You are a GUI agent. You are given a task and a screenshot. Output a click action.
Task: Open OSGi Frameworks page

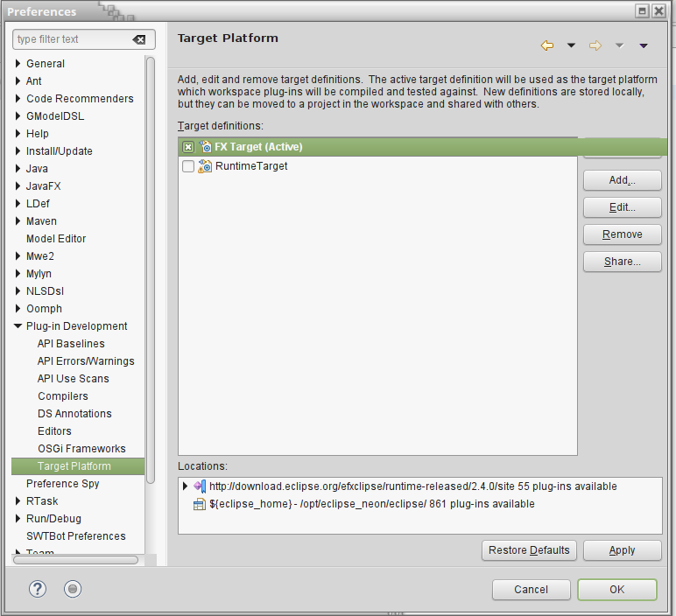coord(81,449)
